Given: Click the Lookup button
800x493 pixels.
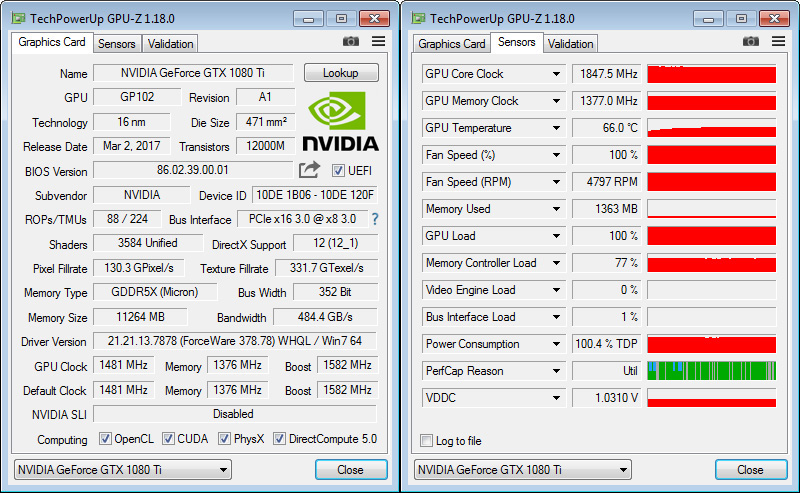Looking at the screenshot, I should (341, 73).
